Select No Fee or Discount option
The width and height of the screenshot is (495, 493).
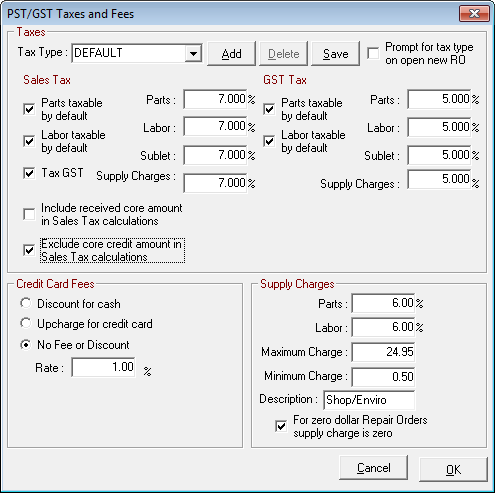(x=26, y=344)
